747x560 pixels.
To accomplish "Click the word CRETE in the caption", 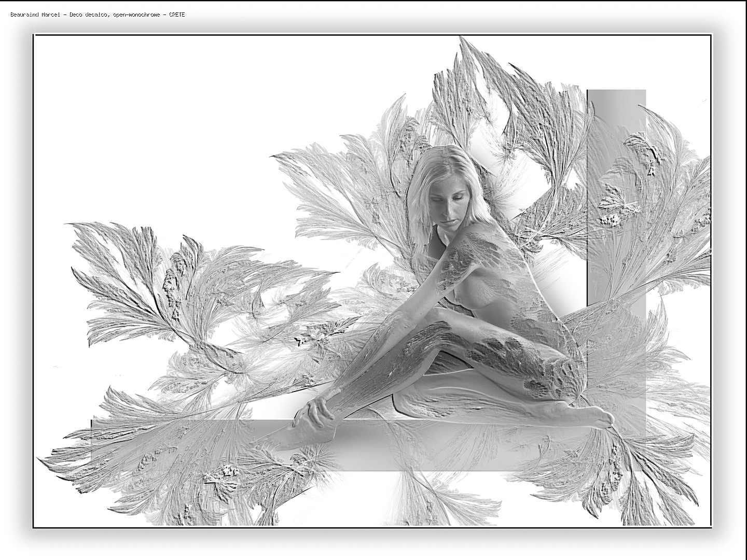I will 177,15.
